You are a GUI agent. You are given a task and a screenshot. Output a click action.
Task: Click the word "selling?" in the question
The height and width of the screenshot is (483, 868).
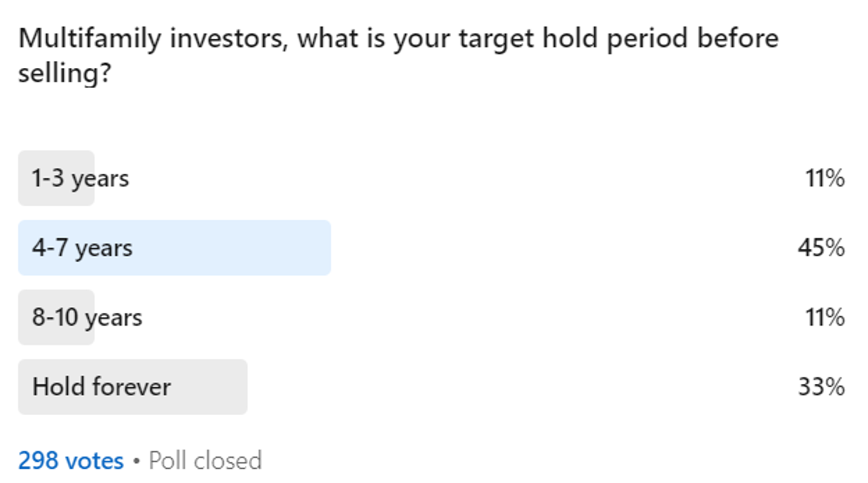pos(64,73)
